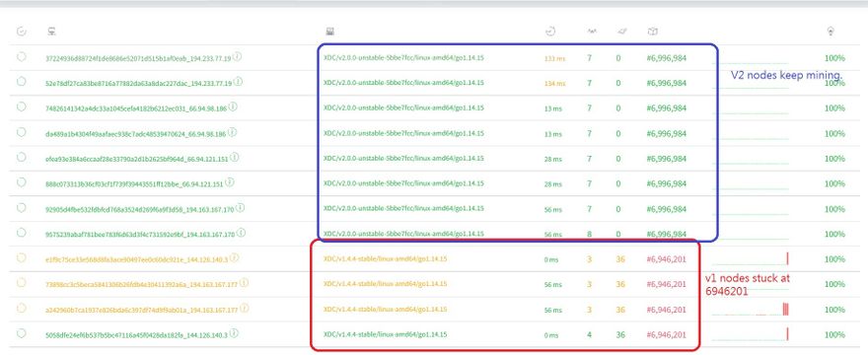868x355 pixels.
Task: Sort by the peers column icon
Action: (592, 32)
